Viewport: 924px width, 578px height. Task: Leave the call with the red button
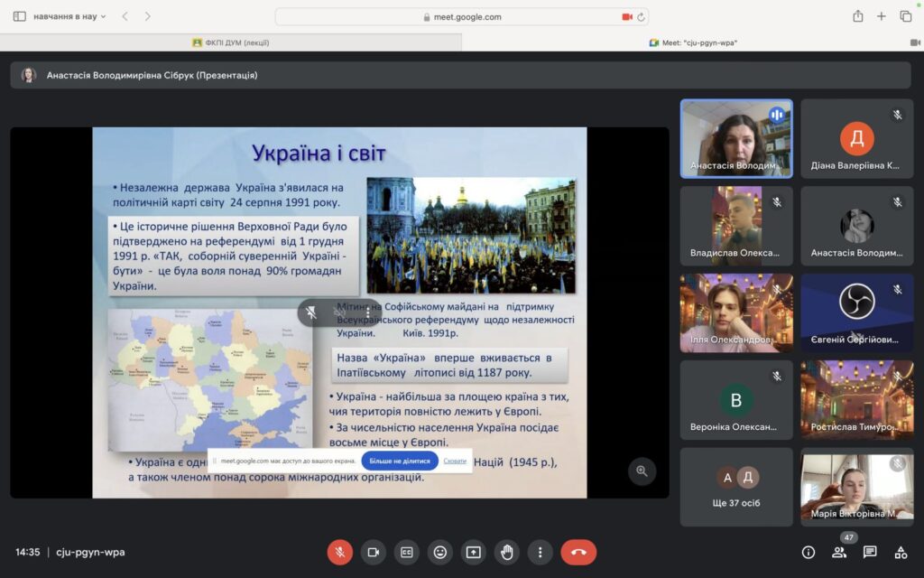coord(578,552)
